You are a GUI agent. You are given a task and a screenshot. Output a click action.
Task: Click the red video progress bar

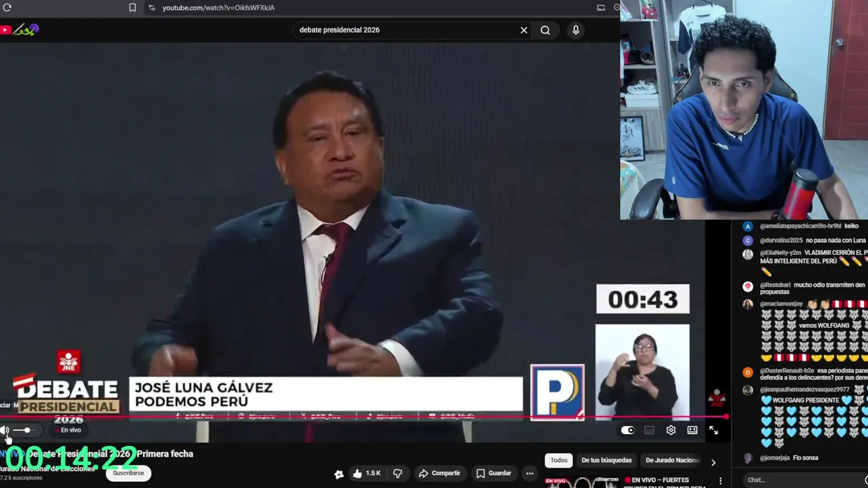363,417
